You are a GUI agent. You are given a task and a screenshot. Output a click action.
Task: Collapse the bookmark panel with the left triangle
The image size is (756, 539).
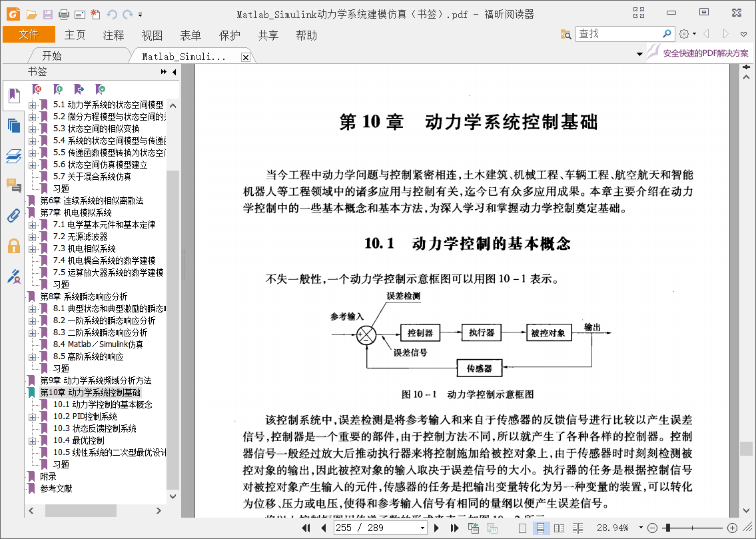(174, 72)
